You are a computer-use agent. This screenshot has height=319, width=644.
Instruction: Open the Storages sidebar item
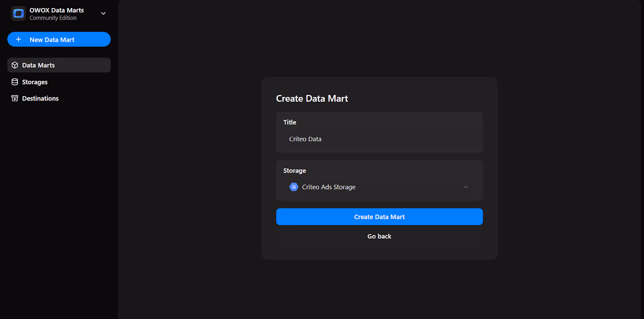point(59,82)
